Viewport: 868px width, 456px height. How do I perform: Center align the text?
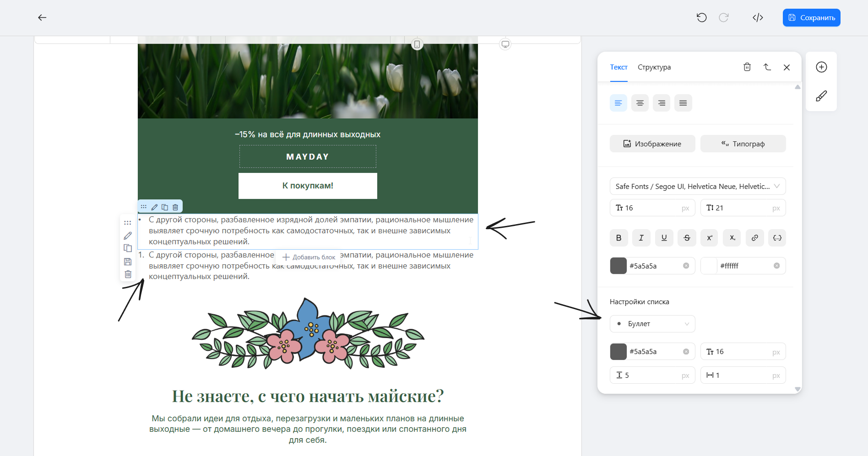point(640,103)
